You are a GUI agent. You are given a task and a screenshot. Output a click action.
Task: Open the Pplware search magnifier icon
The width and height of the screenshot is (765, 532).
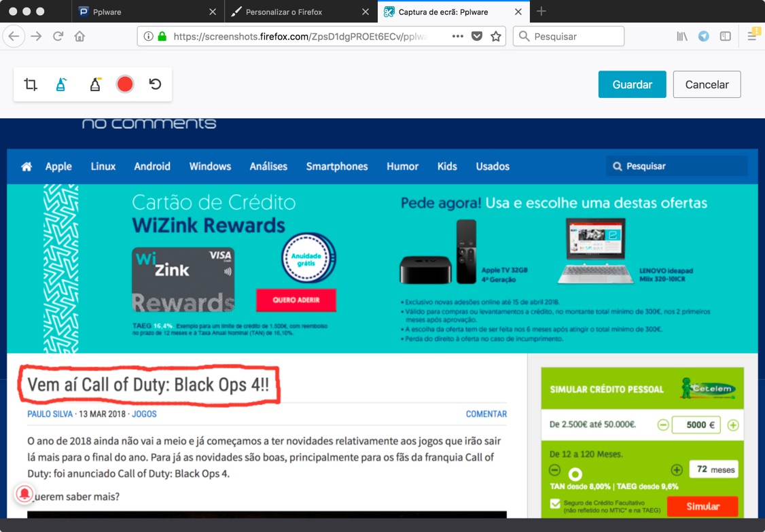(617, 165)
